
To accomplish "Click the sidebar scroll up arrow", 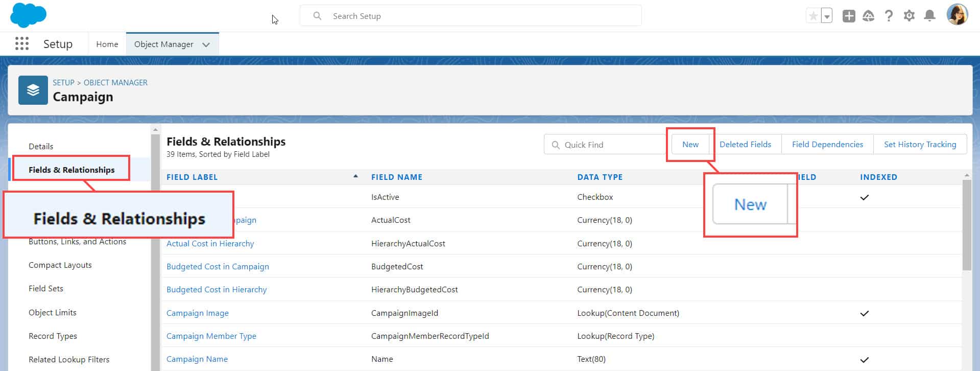I will click(x=155, y=130).
